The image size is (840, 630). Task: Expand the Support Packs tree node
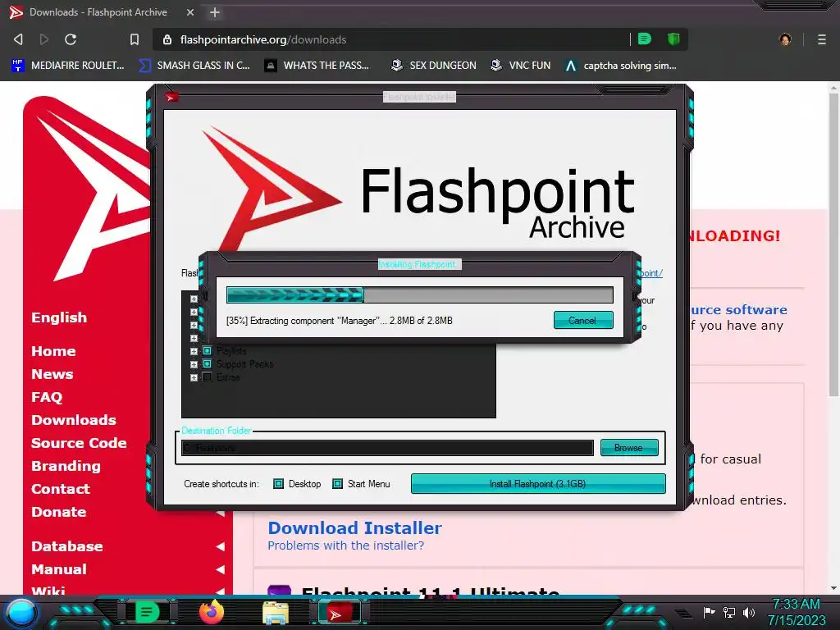coord(194,365)
